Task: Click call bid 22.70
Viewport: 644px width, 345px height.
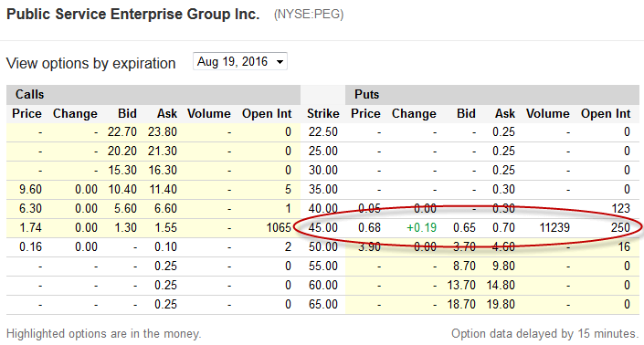Action: coord(122,132)
